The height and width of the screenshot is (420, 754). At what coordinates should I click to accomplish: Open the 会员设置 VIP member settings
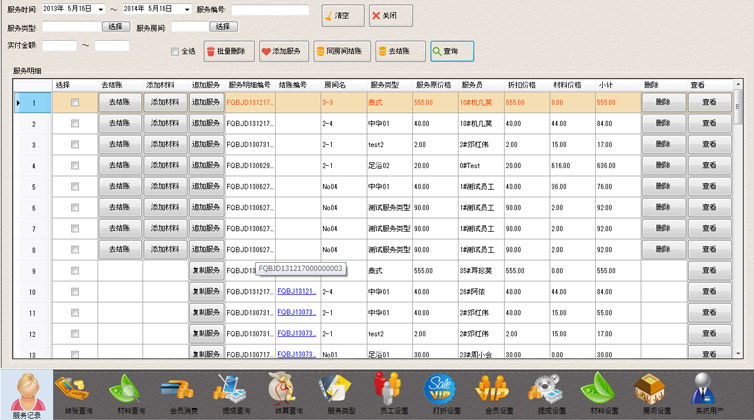(499, 395)
